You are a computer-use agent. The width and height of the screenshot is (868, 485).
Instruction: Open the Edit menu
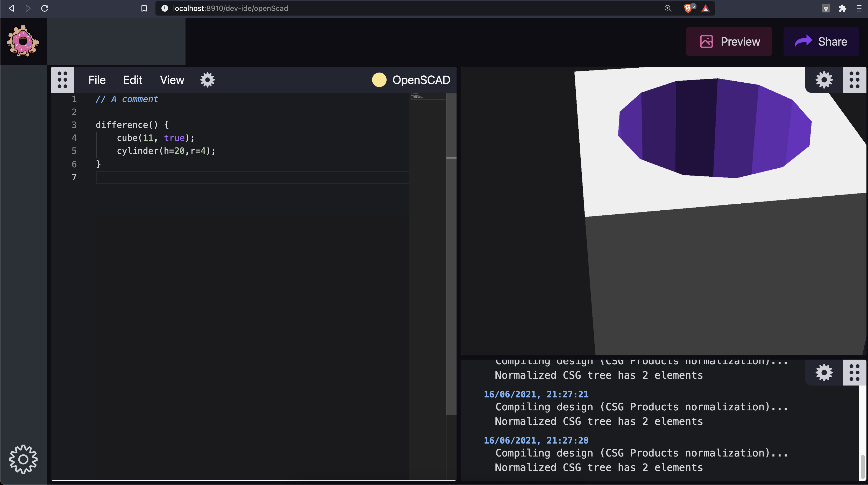(x=132, y=80)
